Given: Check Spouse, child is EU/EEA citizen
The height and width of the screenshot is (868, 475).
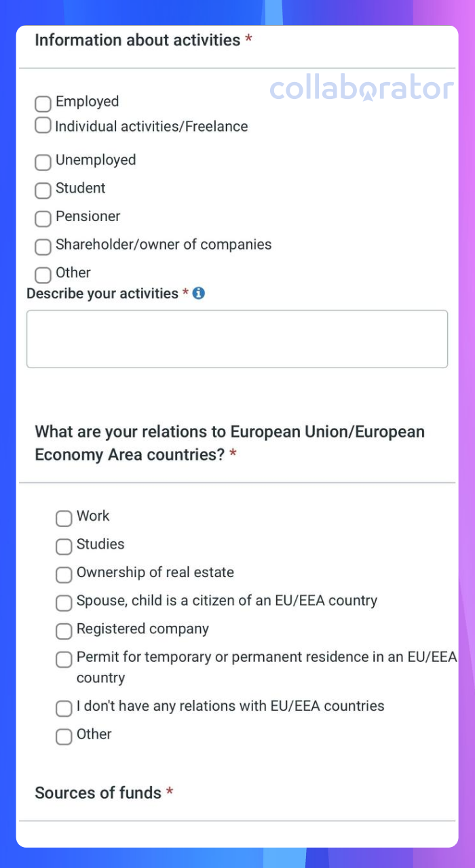Looking at the screenshot, I should 64,603.
